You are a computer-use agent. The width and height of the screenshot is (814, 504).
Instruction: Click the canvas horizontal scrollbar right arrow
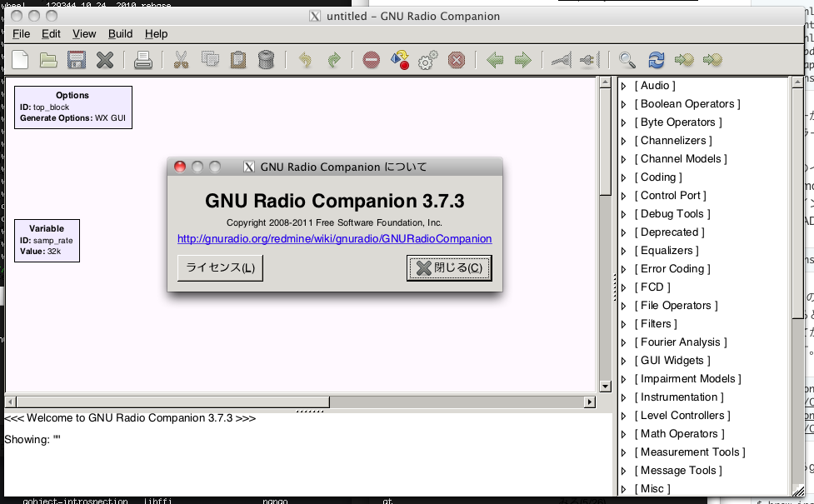tap(589, 402)
